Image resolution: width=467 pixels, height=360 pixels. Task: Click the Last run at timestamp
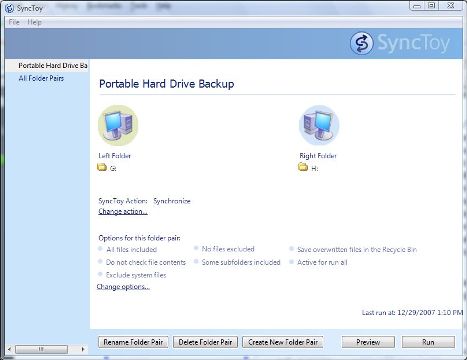point(412,312)
